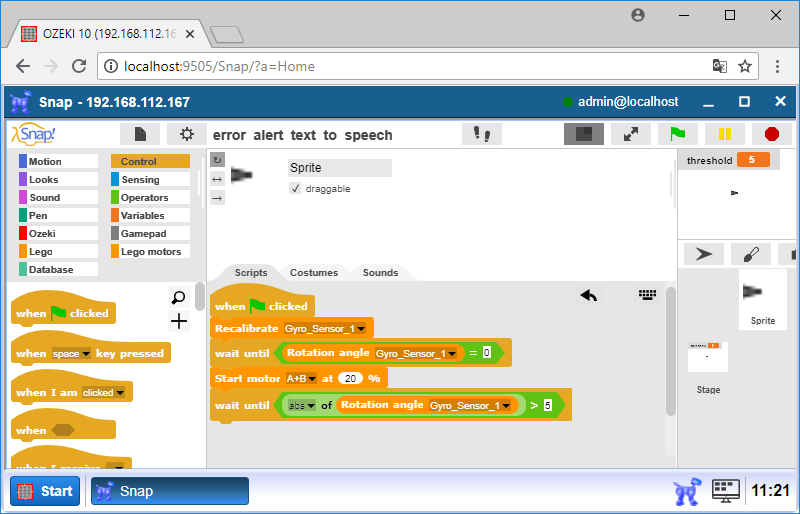This screenshot has width=800, height=514.
Task: Edit the greater-than threshold value 5
Action: pyautogui.click(x=547, y=405)
